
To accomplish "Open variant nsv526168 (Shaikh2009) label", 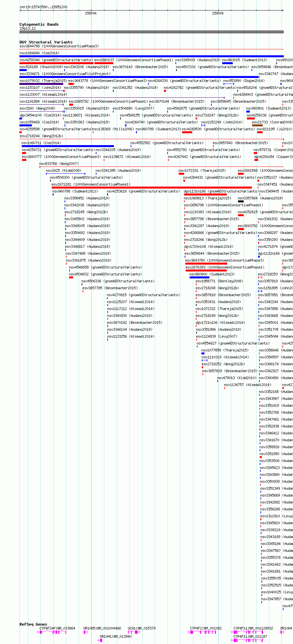I will tap(41, 67).
